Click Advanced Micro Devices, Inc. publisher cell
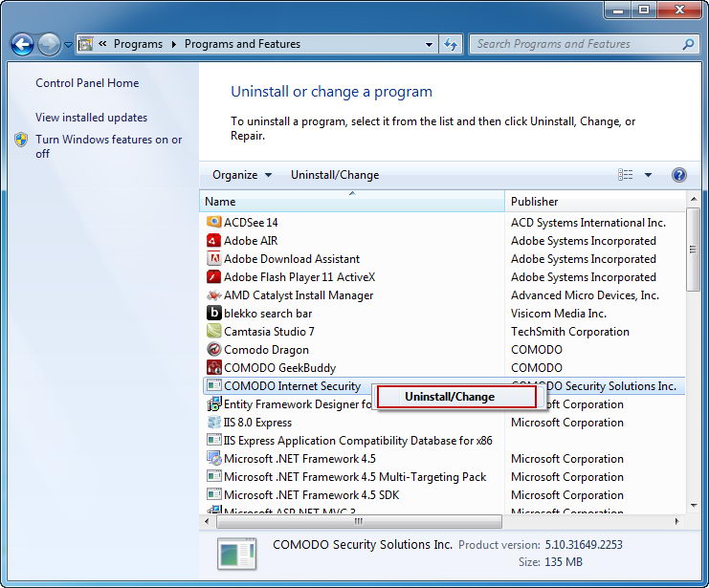The image size is (709, 588). point(586,295)
